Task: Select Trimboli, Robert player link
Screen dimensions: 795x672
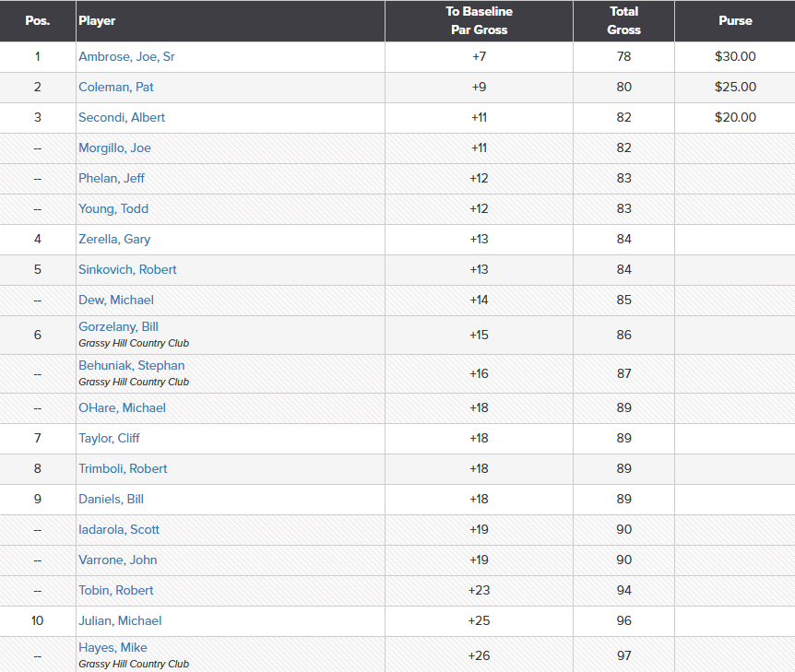Action: point(123,468)
